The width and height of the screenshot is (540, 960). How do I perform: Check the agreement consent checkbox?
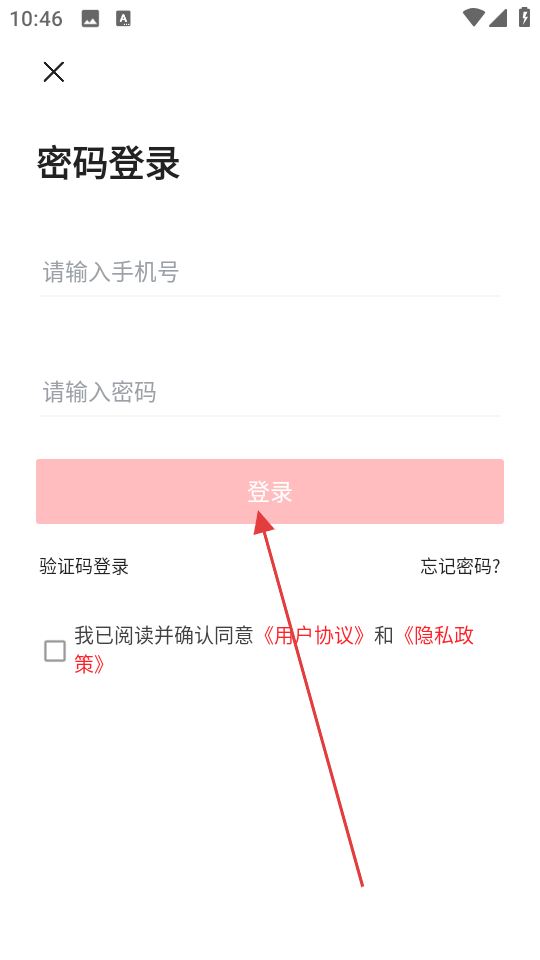tap(55, 651)
